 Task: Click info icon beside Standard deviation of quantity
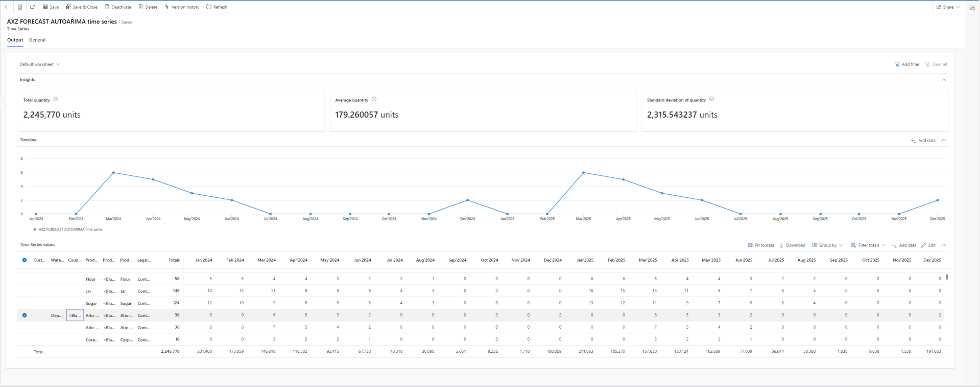click(711, 99)
